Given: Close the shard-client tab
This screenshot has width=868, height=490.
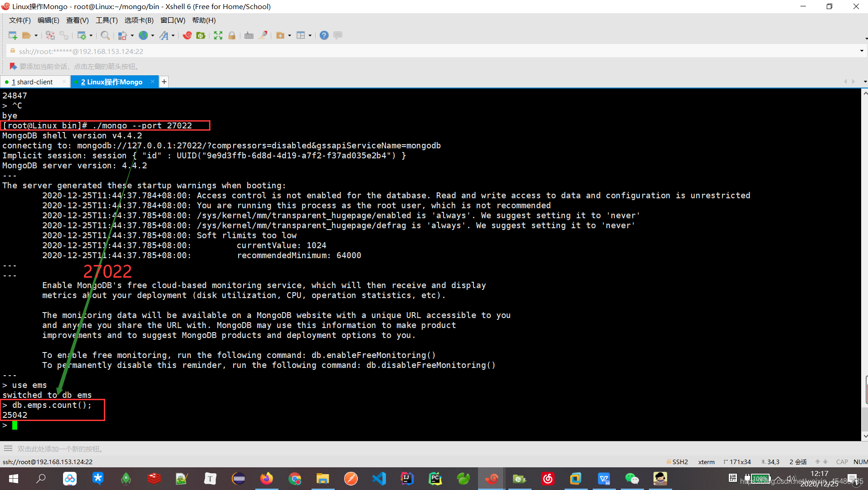Looking at the screenshot, I should pyautogui.click(x=64, y=82).
